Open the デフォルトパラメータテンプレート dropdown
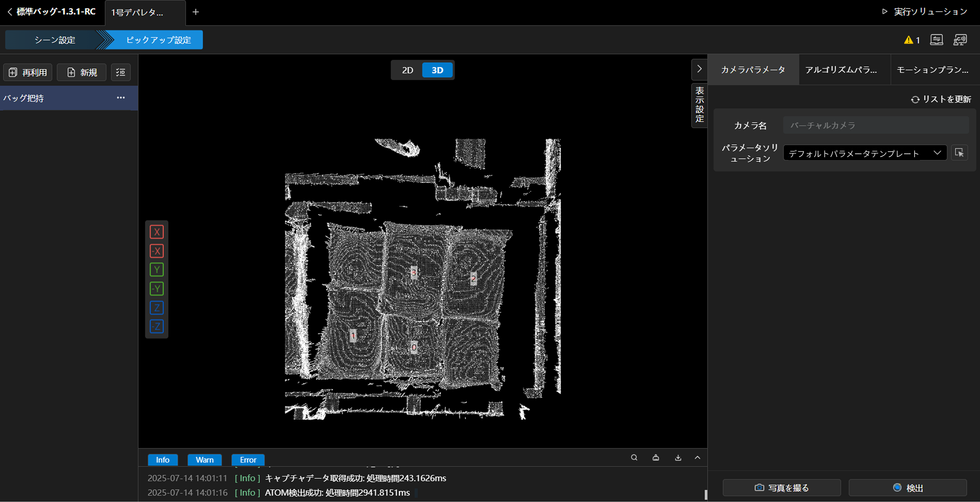This screenshot has width=980, height=502. coord(864,153)
